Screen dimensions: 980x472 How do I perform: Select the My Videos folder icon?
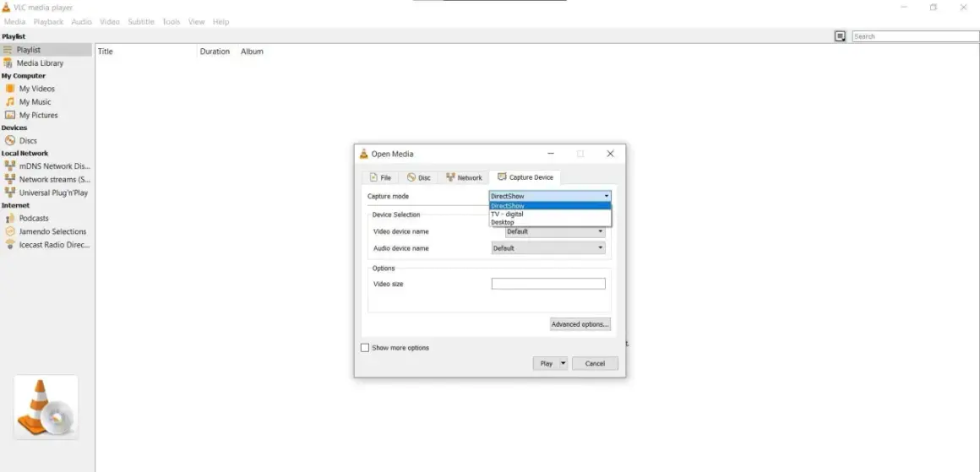click(10, 89)
